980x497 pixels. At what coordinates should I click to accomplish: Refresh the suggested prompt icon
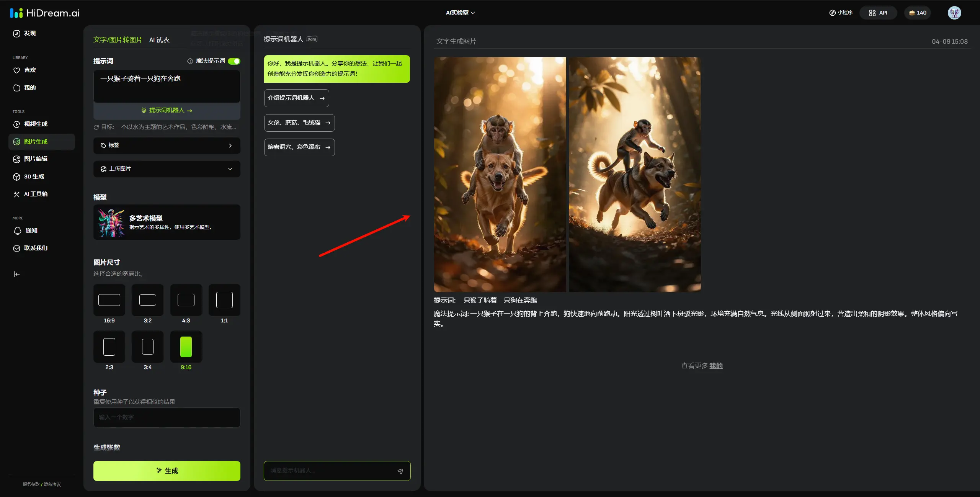(96, 127)
